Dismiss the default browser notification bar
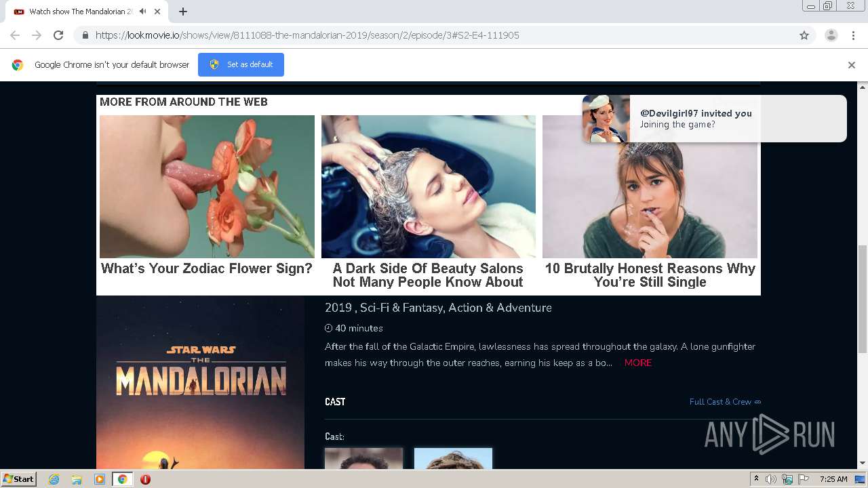The image size is (868, 488). click(x=852, y=65)
